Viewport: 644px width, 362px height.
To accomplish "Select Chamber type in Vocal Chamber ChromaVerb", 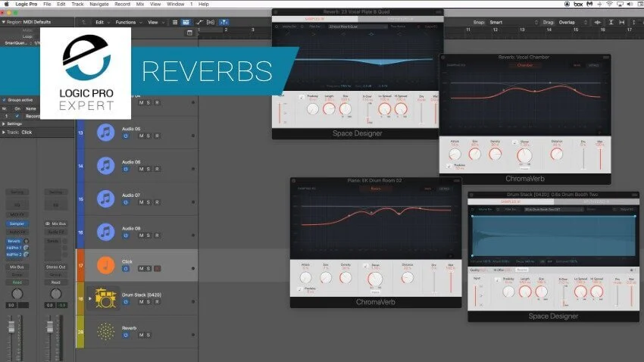I will [524, 65].
